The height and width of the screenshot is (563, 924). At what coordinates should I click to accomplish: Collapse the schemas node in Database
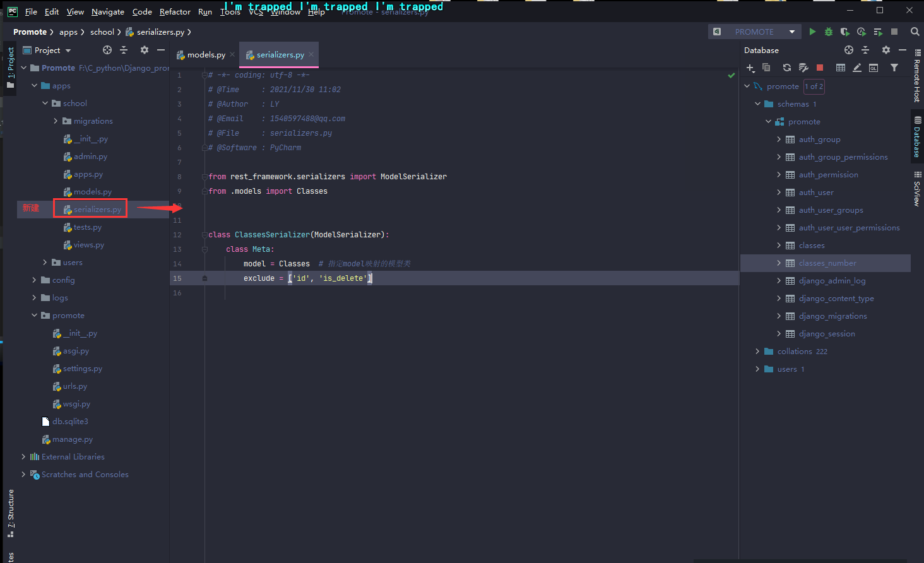tap(757, 104)
